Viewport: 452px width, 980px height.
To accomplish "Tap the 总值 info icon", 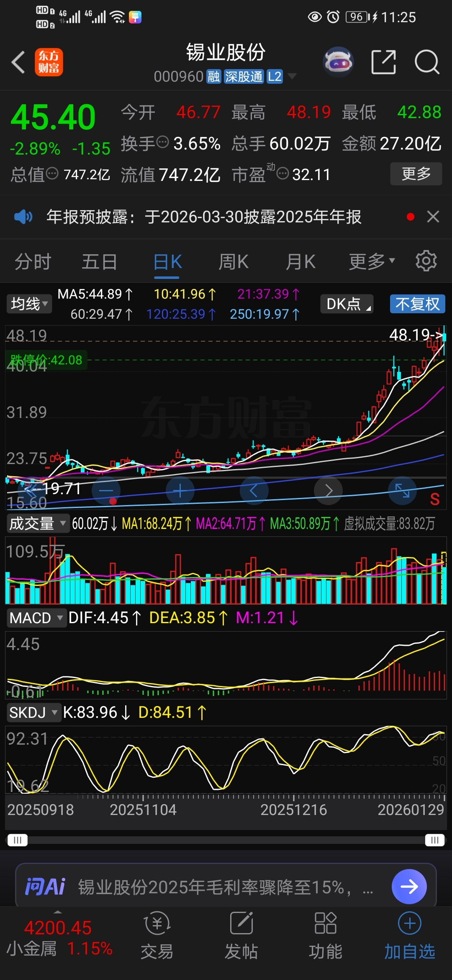I will pos(52,173).
